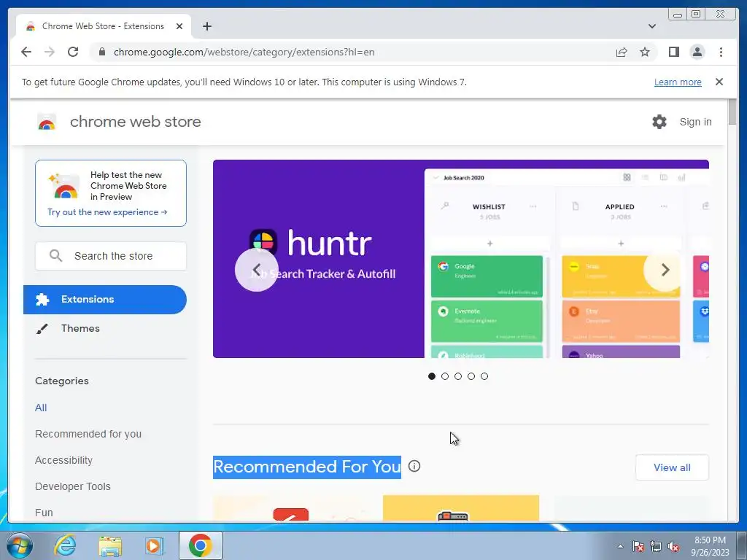Select the third carousel dot
747x560 pixels.
point(458,376)
